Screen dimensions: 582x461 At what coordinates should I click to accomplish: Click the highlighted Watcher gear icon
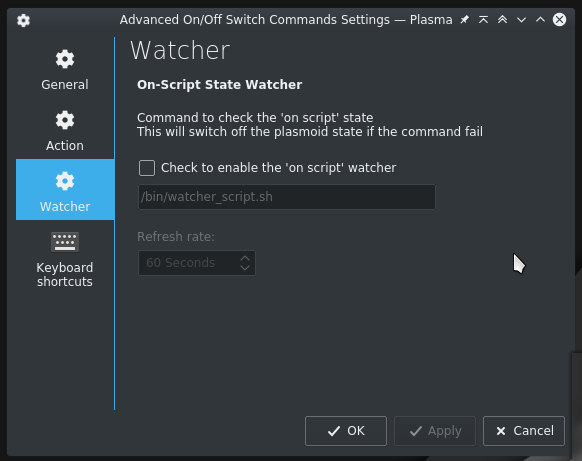click(65, 181)
